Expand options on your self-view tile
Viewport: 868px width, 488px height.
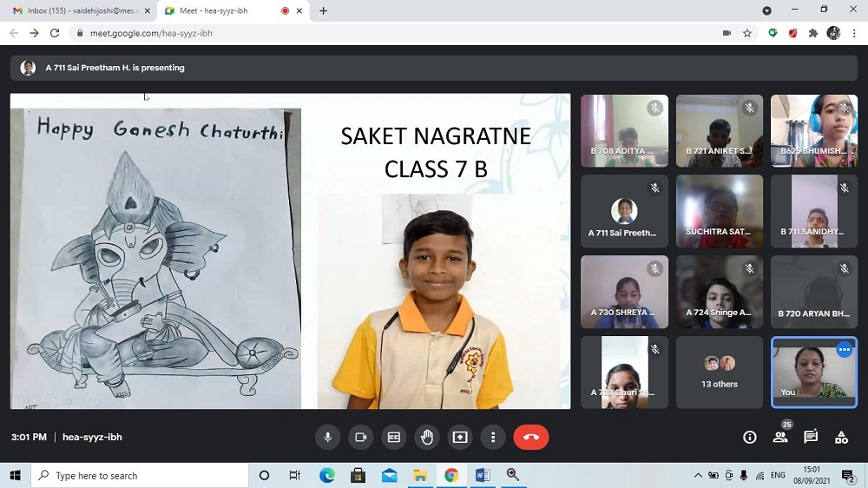tap(844, 350)
